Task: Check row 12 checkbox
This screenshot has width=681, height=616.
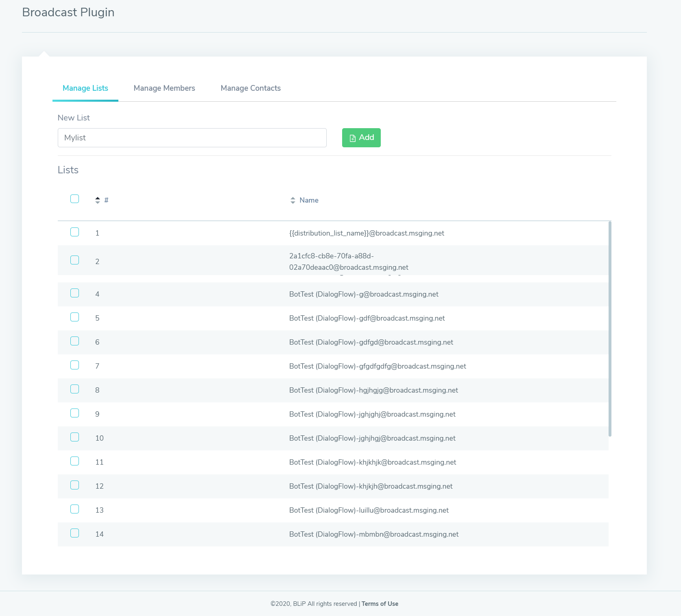Action: (x=74, y=485)
